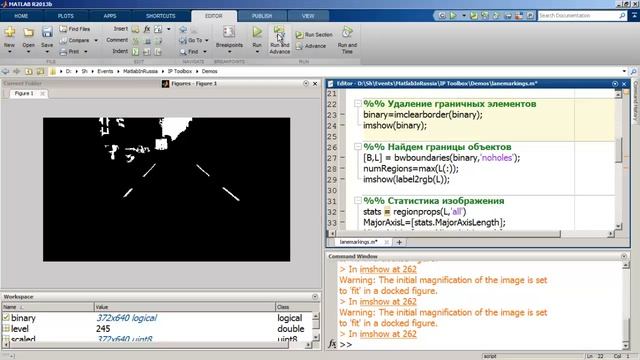Image resolution: width=640 pixels, height=360 pixels.
Task: Open the New dropdown arrow
Action: coord(10,52)
